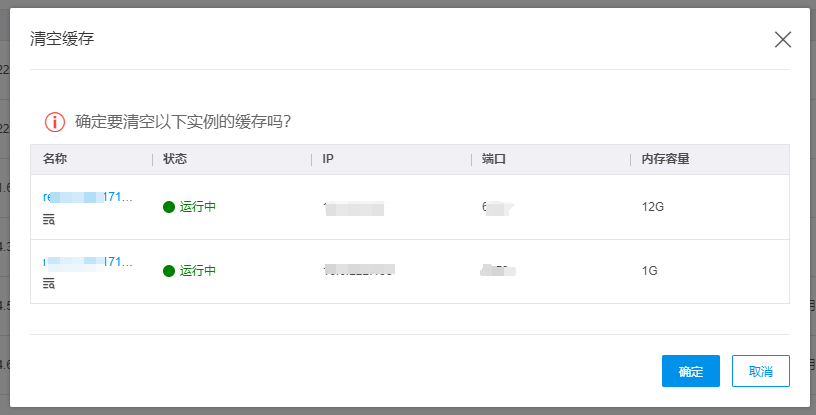Click the 内存容量 column header

[x=666, y=159]
